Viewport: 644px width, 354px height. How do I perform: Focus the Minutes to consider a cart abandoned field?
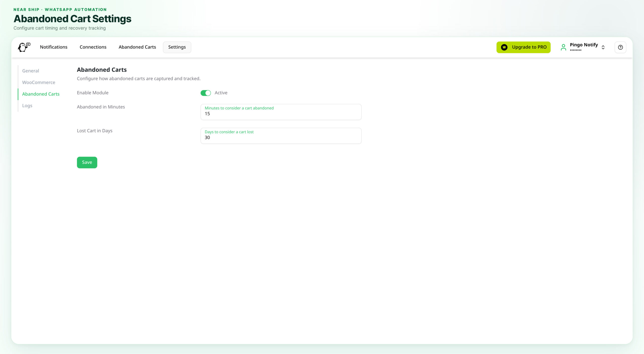[281, 112]
